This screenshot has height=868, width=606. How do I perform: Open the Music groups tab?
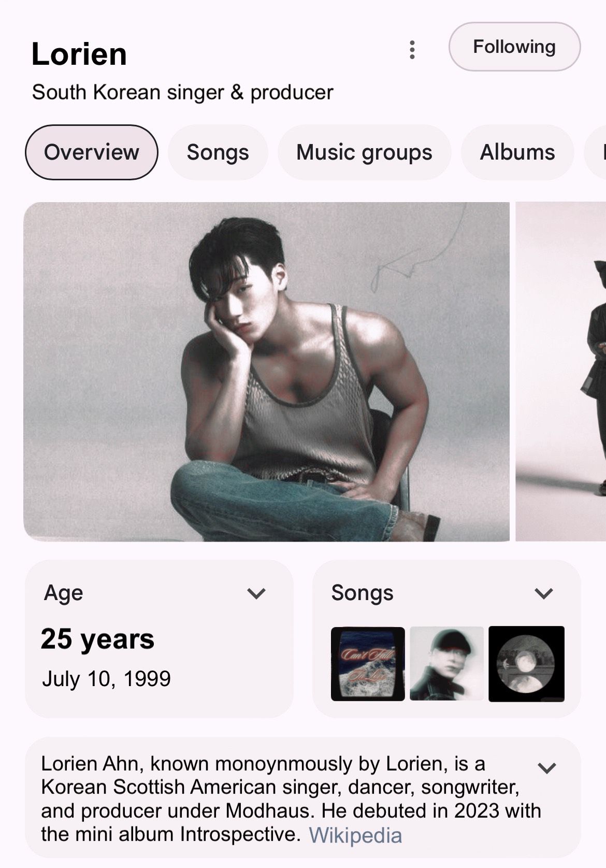pos(364,152)
